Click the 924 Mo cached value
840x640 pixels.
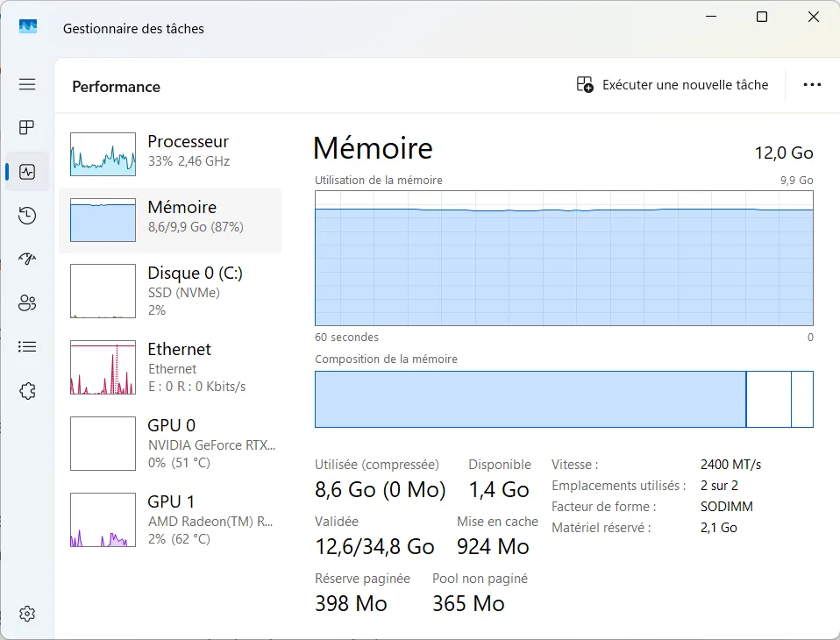point(493,547)
